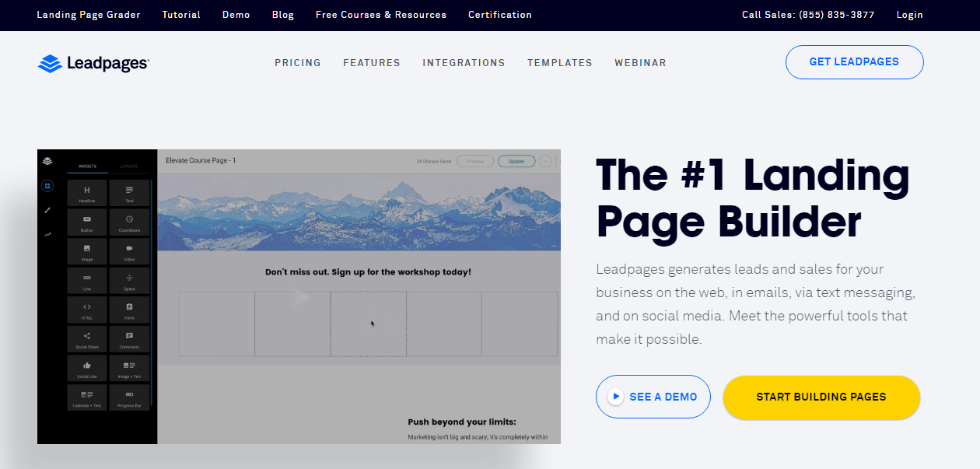Image resolution: width=980 pixels, height=469 pixels.
Task: Pick the Image + Text widget
Action: [129, 368]
